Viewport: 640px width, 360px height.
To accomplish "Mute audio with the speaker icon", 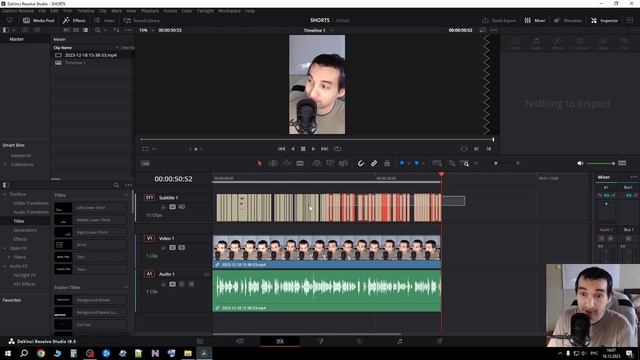I will coord(580,163).
